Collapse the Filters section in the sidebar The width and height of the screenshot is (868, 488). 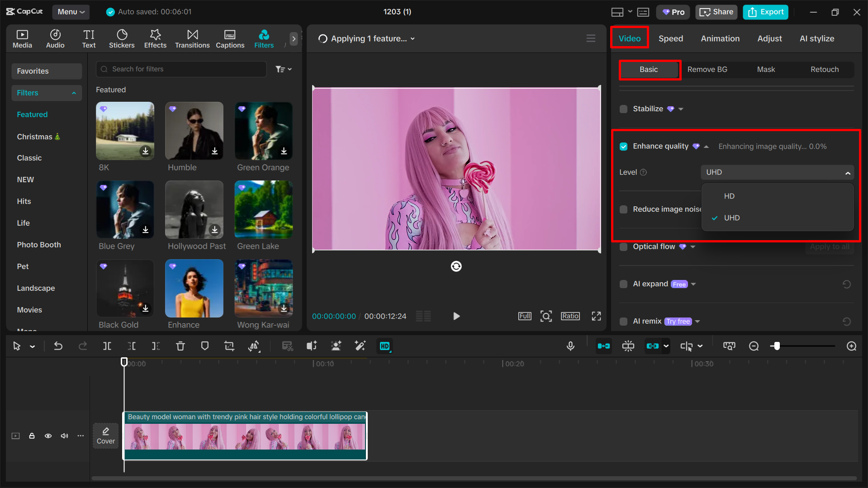(74, 93)
